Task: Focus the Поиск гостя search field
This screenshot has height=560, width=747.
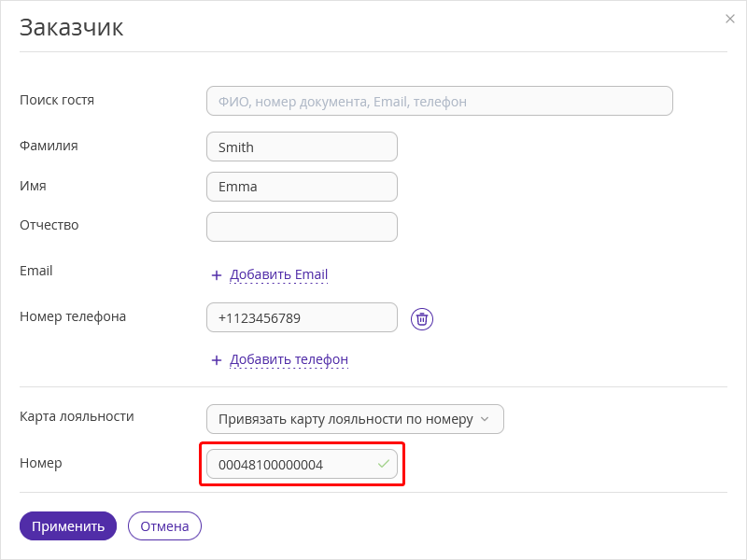Action: (x=439, y=101)
